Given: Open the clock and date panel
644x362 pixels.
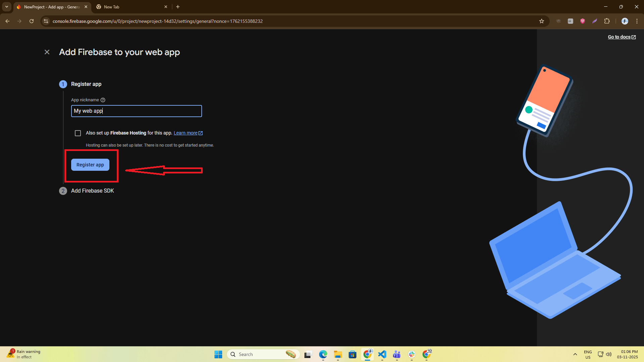Looking at the screenshot, I should click(x=627, y=354).
